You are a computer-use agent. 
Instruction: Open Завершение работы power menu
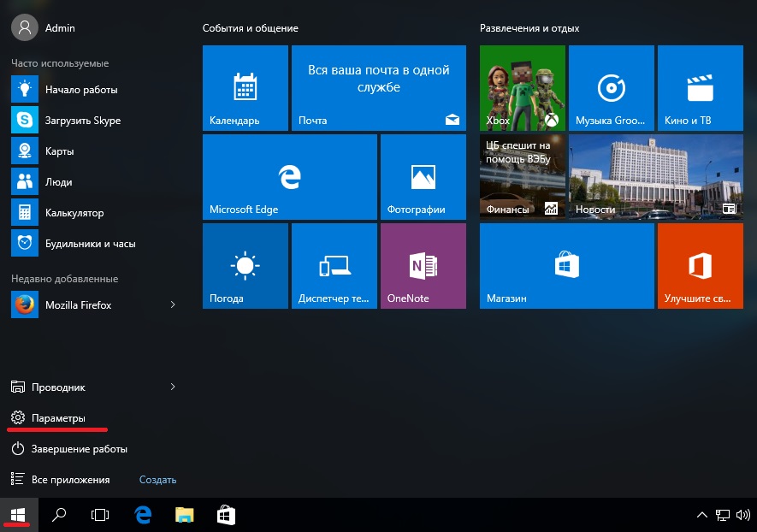79,449
